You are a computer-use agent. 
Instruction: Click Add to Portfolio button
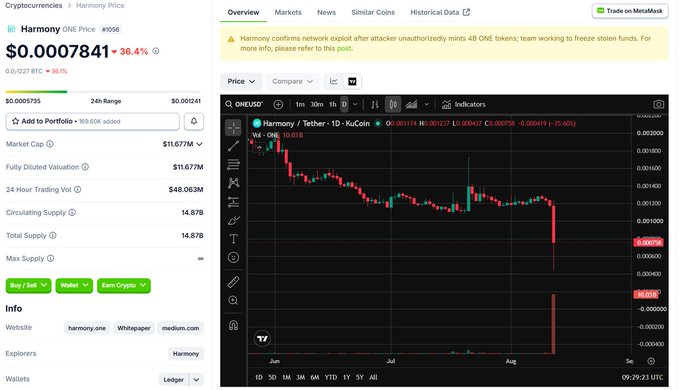pos(93,121)
